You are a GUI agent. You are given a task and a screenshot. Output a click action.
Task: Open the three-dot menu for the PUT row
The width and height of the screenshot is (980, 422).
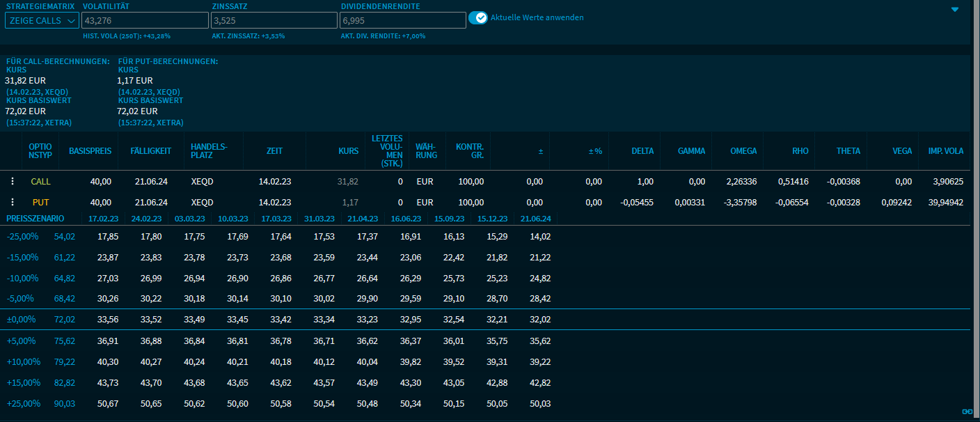coord(12,202)
